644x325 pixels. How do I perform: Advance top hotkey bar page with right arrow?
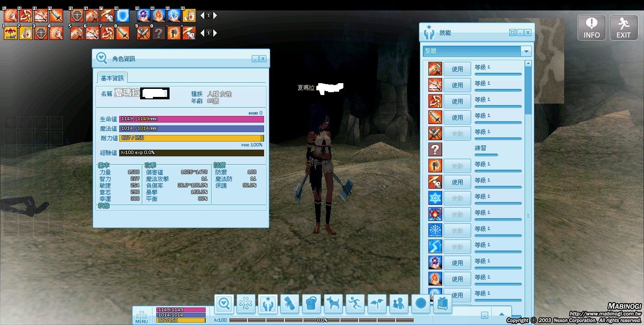[x=215, y=16]
